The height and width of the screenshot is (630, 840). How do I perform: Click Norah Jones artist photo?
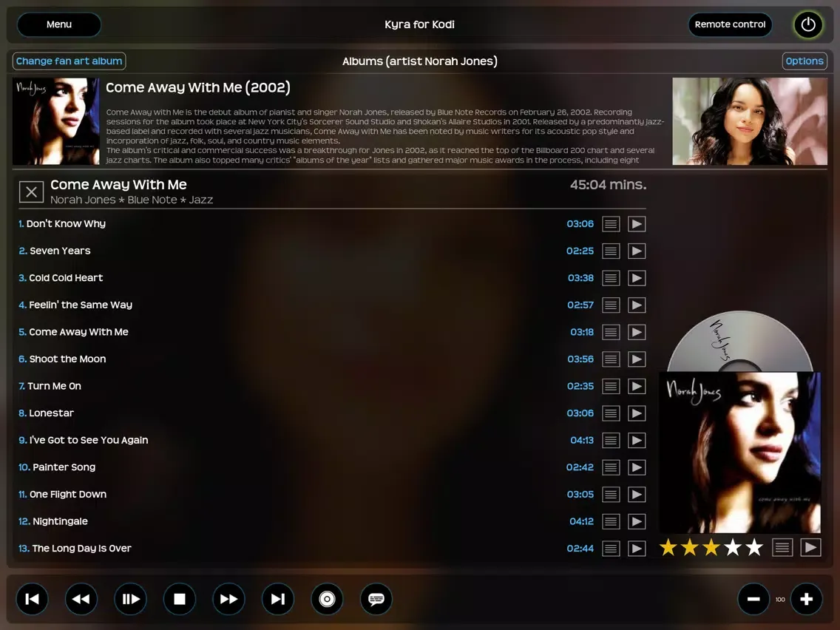[x=750, y=121]
